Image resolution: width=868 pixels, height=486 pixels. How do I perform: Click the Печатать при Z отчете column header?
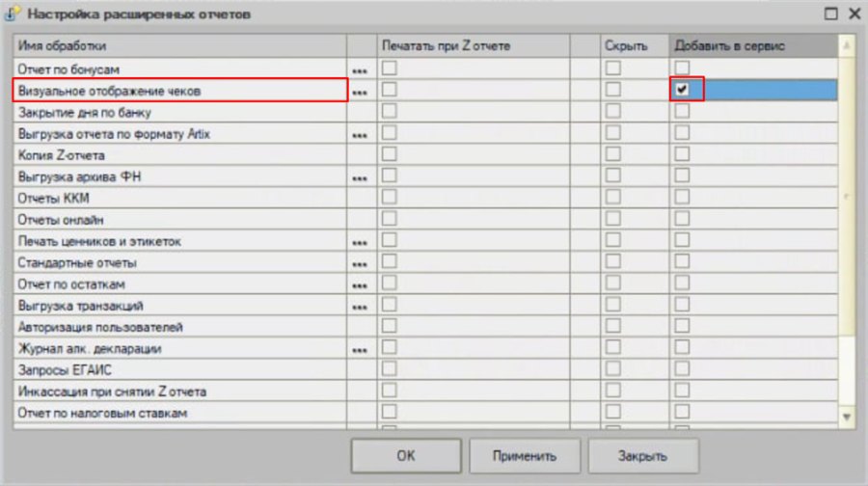point(474,46)
